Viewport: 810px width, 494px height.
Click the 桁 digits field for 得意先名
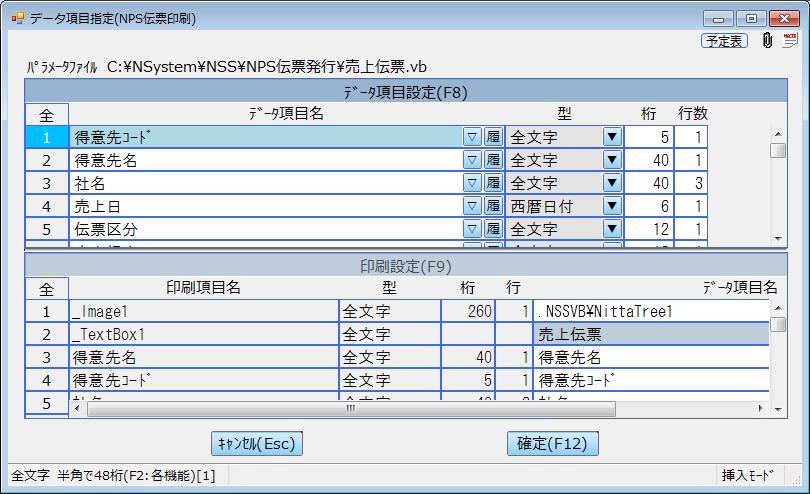[x=648, y=160]
